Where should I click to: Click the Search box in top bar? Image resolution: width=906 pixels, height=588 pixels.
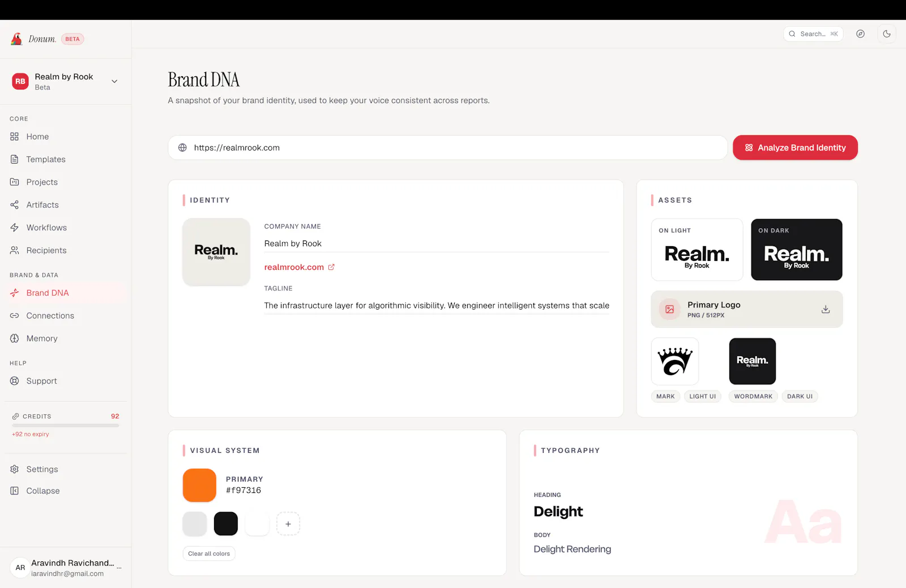(x=813, y=34)
